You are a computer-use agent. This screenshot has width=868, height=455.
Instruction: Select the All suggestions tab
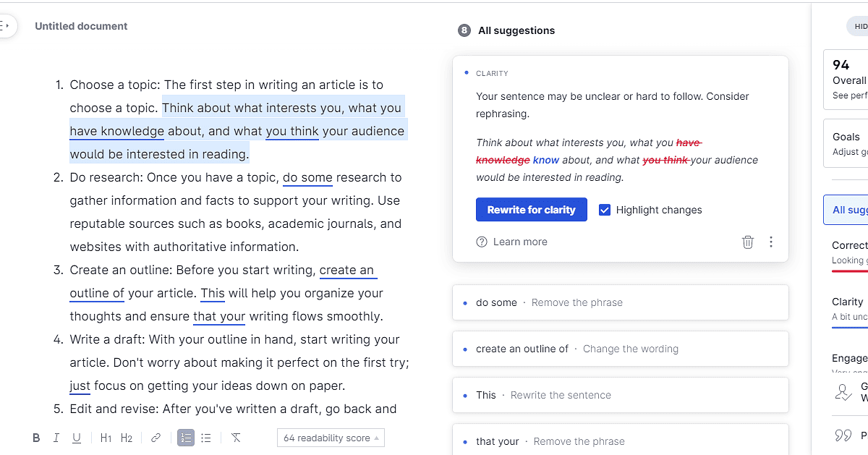852,209
